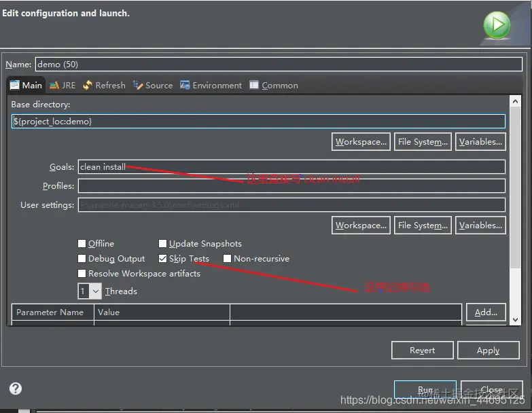
Task: Click the Apply button
Action: (x=489, y=350)
